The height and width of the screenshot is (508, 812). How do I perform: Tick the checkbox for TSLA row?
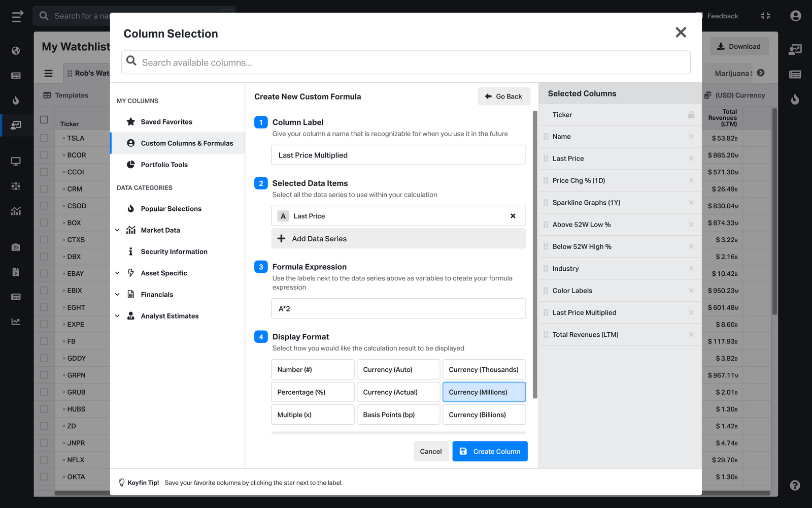[x=44, y=138]
